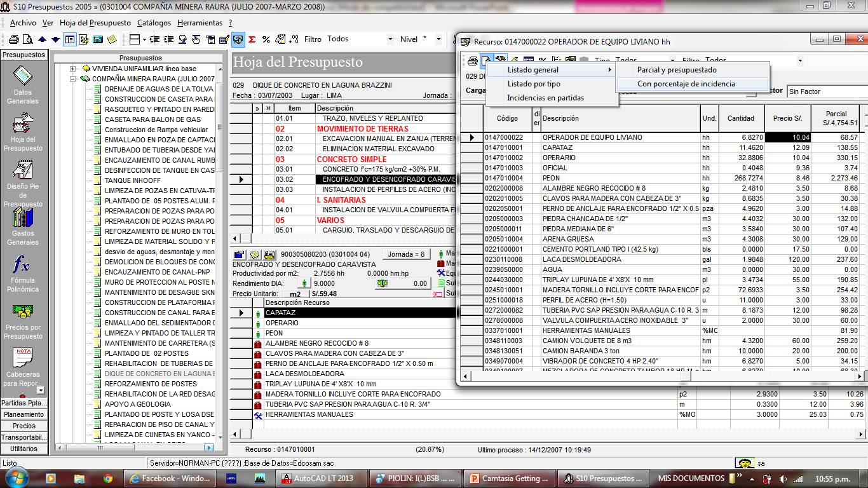Expand the VIVIENDA UNIFAMILIAR tree node
Screen dimensions: 868x488
pos(73,69)
